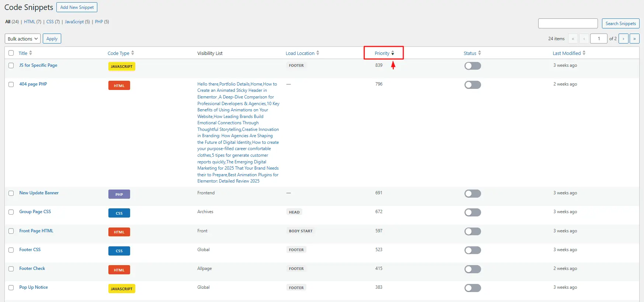Viewport: 644px width, 302px height.
Task: Click the Title column sort arrows
Action: click(31, 53)
